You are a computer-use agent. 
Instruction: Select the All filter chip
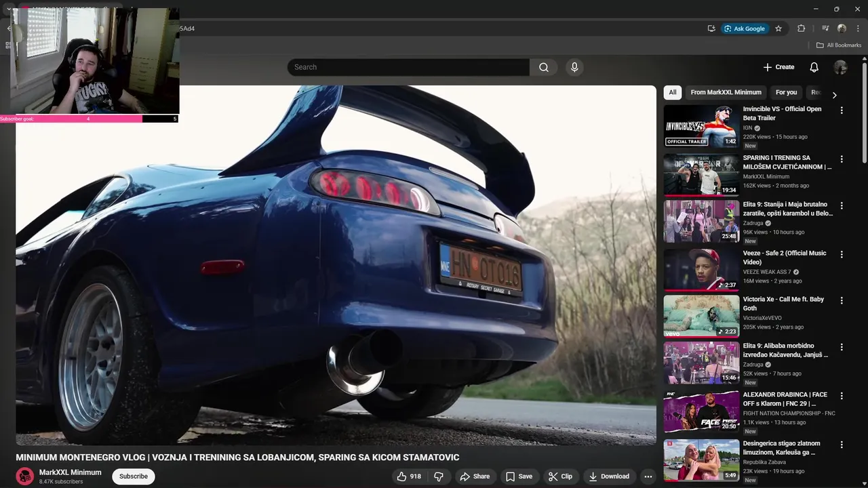coord(672,92)
